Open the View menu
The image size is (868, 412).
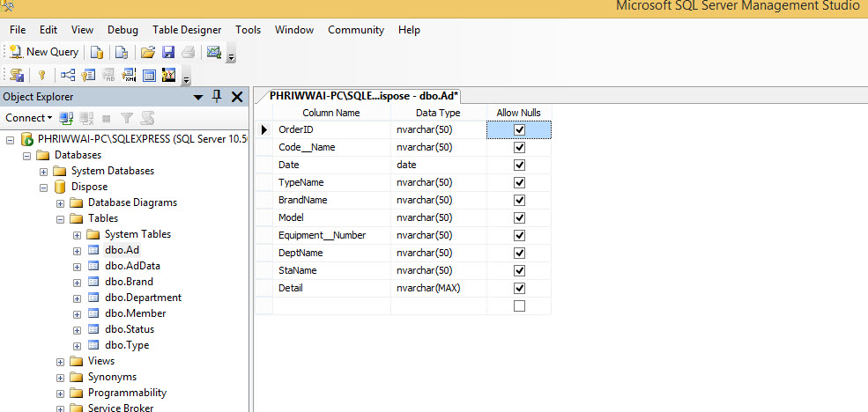tap(83, 30)
